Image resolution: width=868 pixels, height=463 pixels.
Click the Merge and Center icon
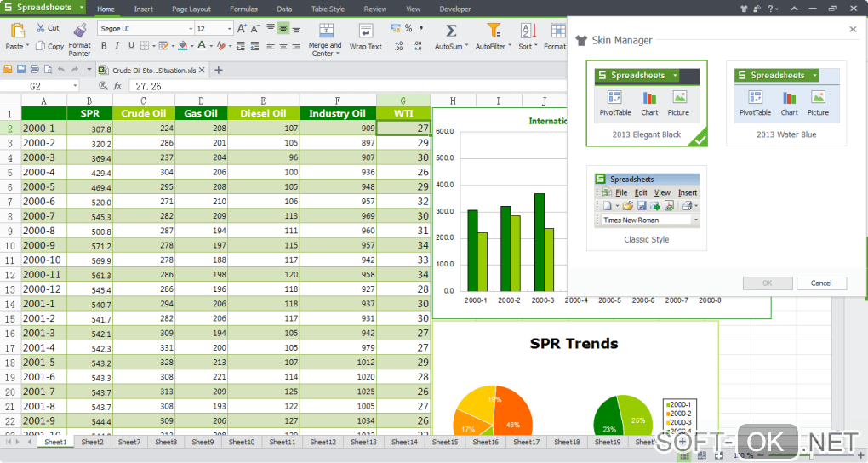point(327,31)
